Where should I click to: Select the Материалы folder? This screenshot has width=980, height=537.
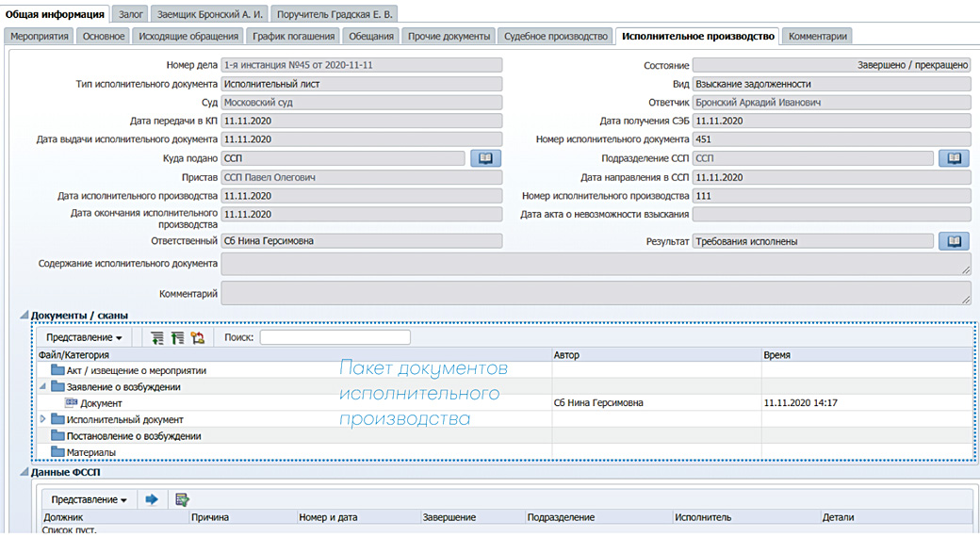tap(90, 452)
